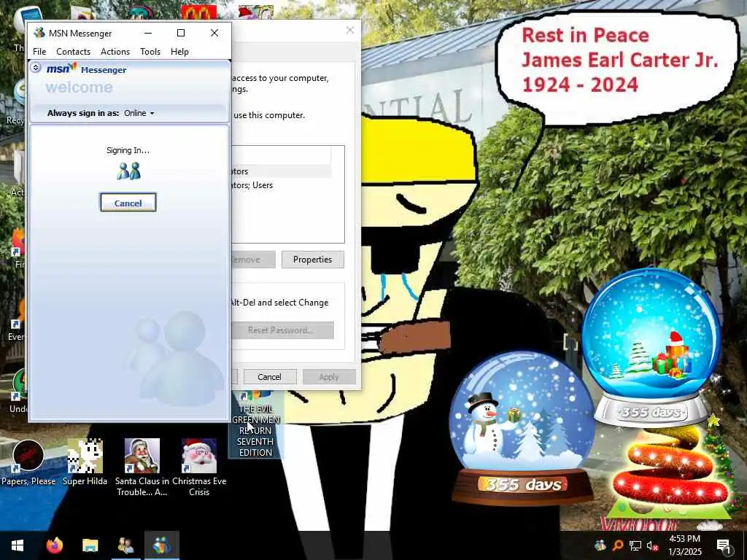The height and width of the screenshot is (560, 747).
Task: Select The Evil Green Men Return shortcut
Action: click(x=255, y=425)
